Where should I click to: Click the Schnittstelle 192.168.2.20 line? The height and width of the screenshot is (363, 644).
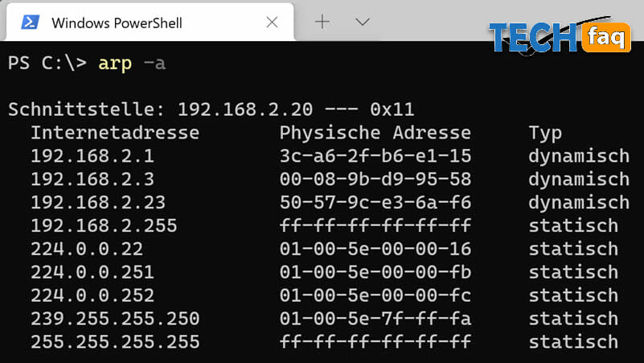(211, 109)
